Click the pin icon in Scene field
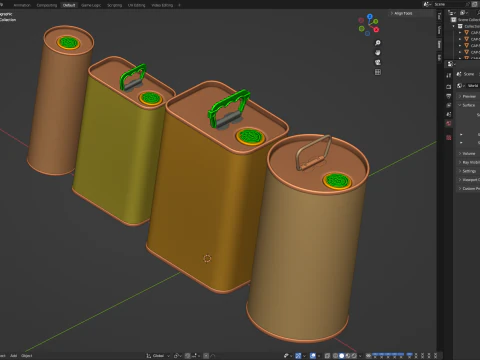This screenshot has height=360, width=480. [x=467, y=4]
